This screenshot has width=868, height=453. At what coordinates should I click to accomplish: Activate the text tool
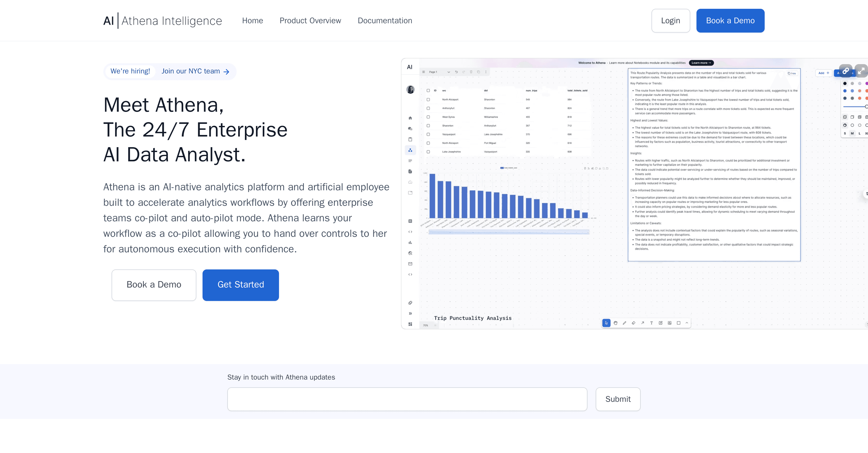click(652, 323)
